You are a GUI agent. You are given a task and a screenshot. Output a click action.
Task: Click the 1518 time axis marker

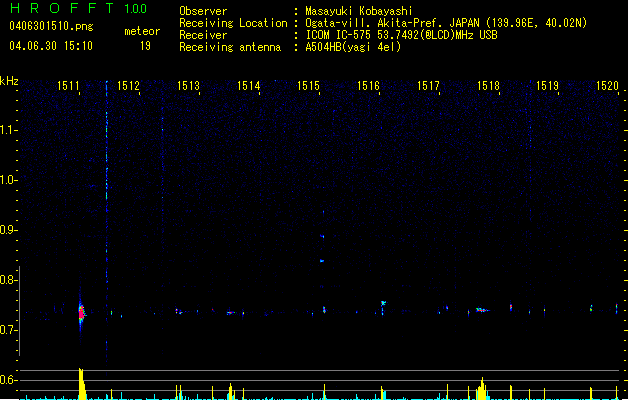coord(488,86)
